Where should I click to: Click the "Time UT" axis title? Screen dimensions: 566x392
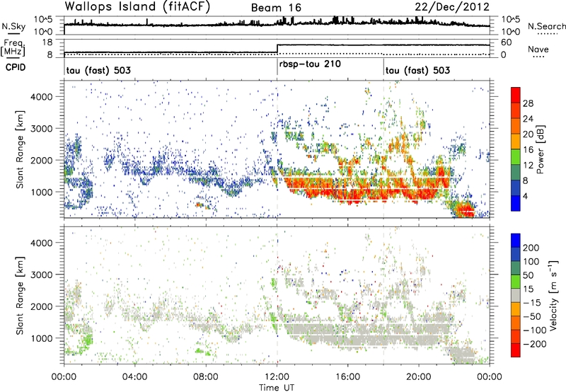click(277, 388)
